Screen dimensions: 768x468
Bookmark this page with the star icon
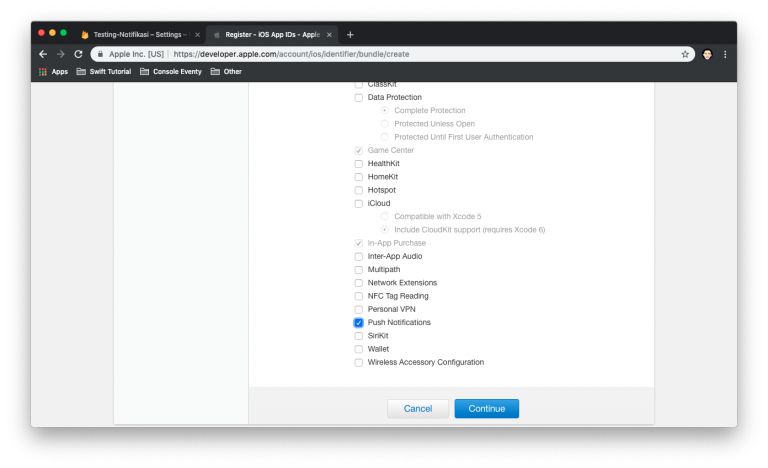685,54
